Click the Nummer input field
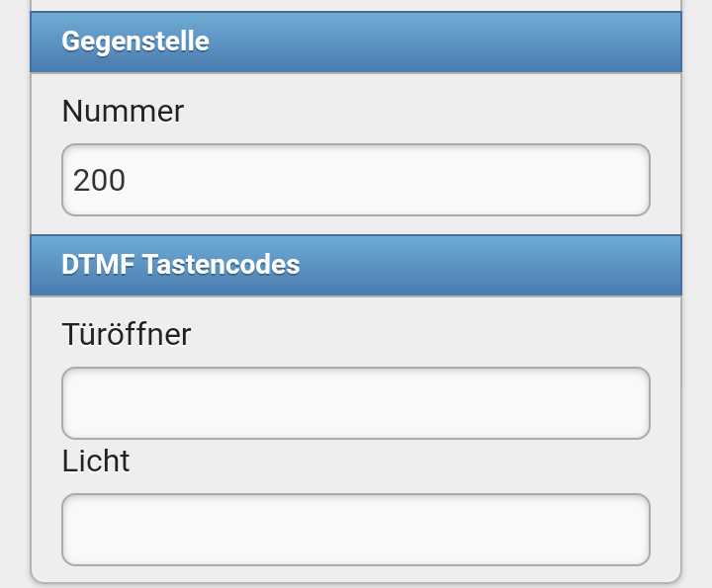The width and height of the screenshot is (712, 588). point(356,180)
